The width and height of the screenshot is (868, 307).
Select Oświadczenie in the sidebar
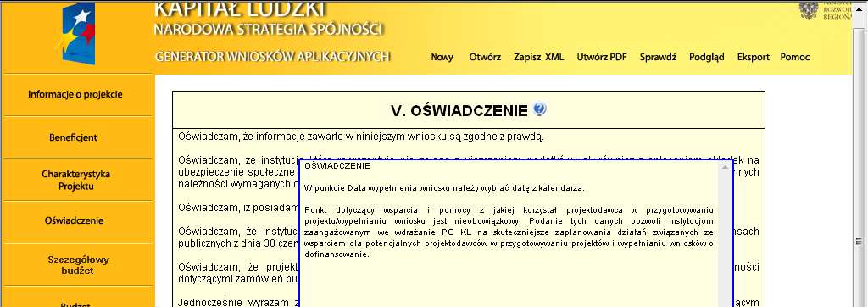click(75, 220)
